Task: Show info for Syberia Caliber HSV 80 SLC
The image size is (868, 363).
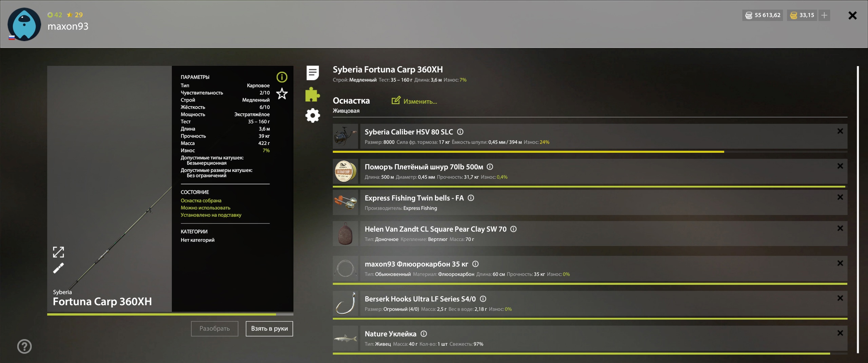Action: click(x=460, y=132)
